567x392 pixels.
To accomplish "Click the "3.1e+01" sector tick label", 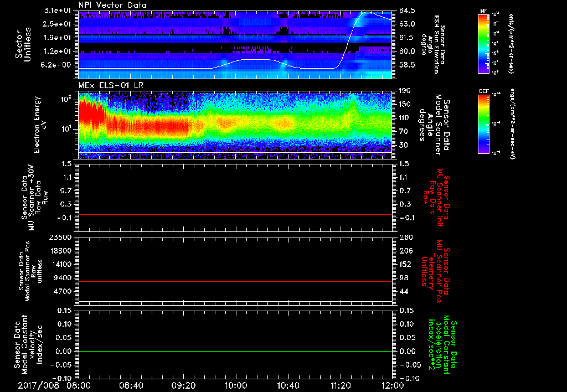I will (x=59, y=11).
